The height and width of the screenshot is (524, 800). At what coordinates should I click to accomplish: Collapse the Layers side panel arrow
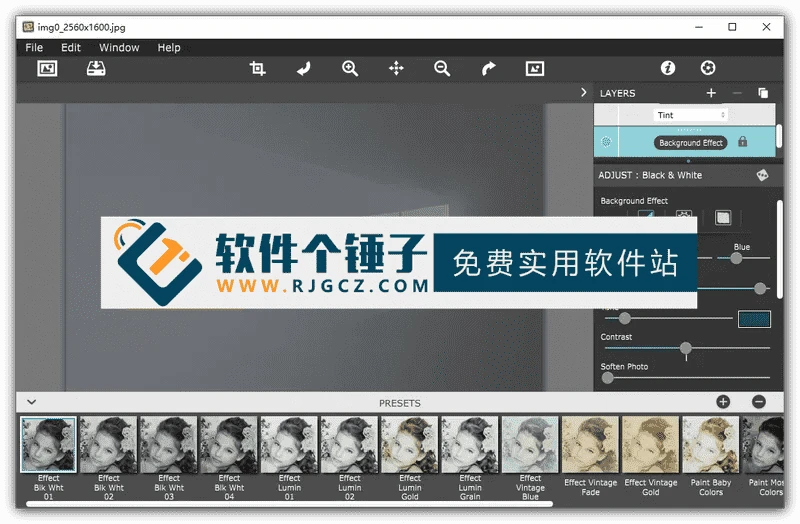click(584, 92)
